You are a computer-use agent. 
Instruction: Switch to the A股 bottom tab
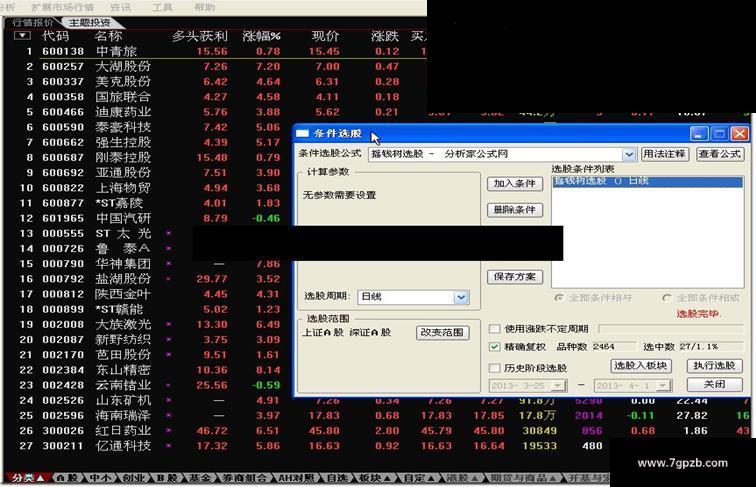67,478
